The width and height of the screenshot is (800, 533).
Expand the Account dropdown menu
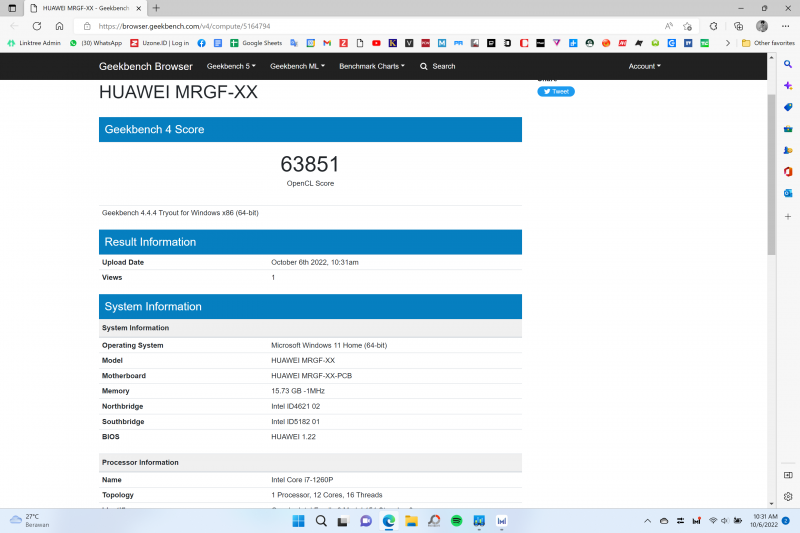coord(644,66)
